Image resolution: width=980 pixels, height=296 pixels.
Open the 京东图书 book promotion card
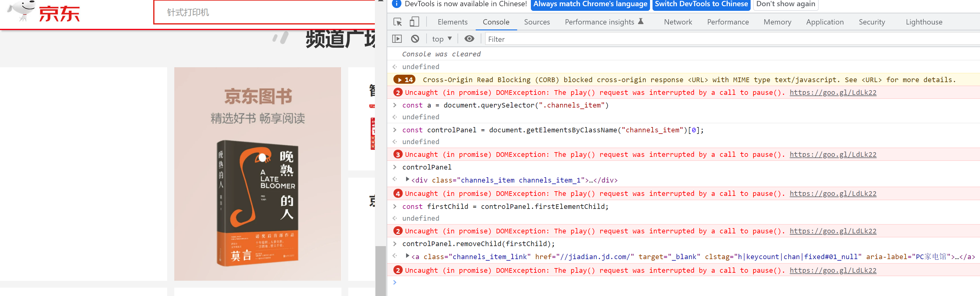coord(258,174)
